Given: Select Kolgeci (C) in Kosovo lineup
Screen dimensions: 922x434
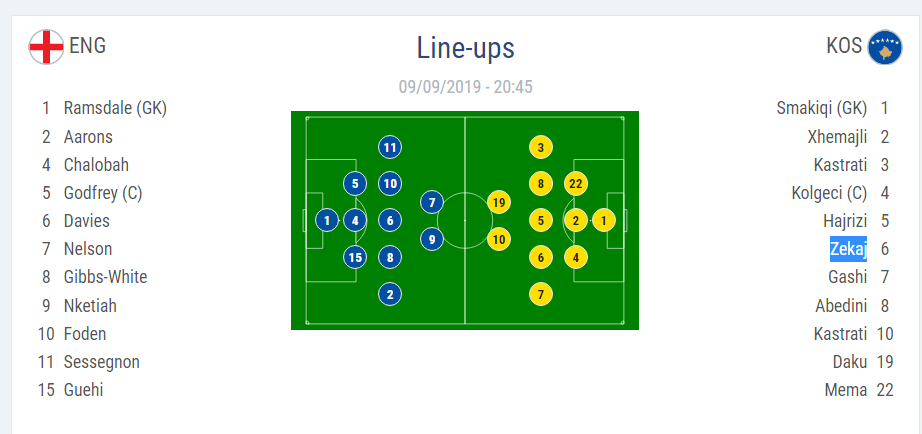Looking at the screenshot, I should click(829, 193).
